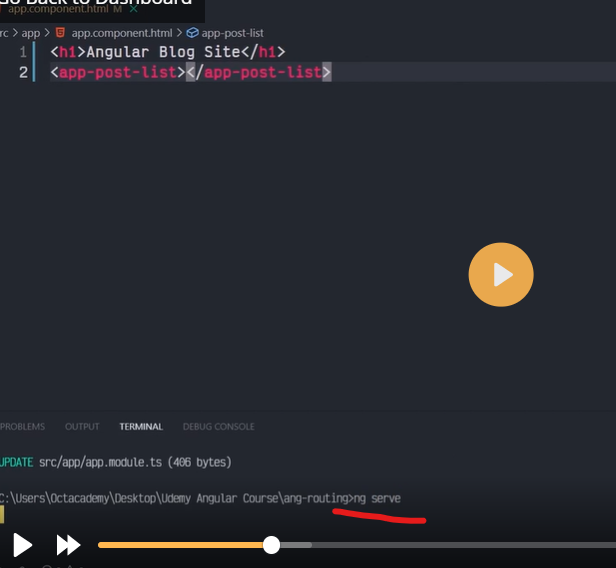The image size is (616, 568).
Task: Expand app.component.html breadcrumb entry
Action: tap(120, 32)
